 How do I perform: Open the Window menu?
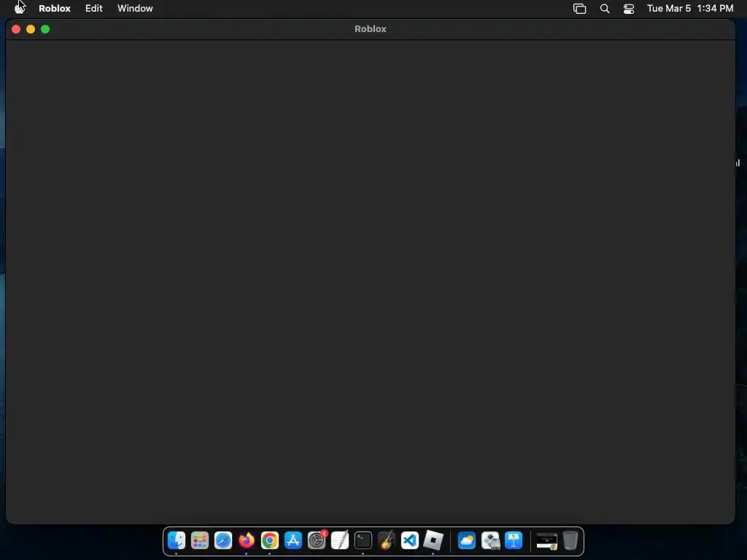pos(135,8)
